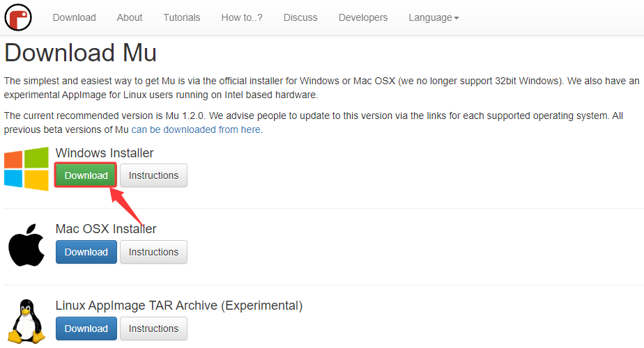Follow the 'can be downloaded from here' link
Viewport: 644px width, 348px height.
(x=196, y=129)
